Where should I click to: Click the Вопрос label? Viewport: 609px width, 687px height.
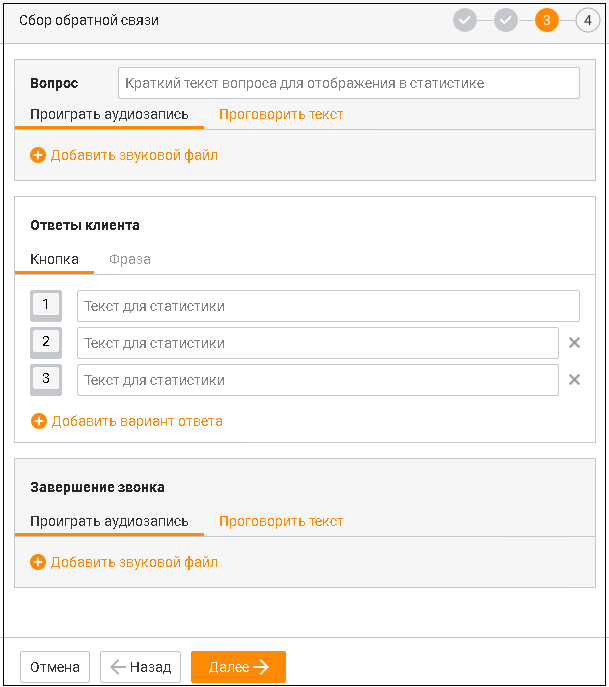click(54, 83)
